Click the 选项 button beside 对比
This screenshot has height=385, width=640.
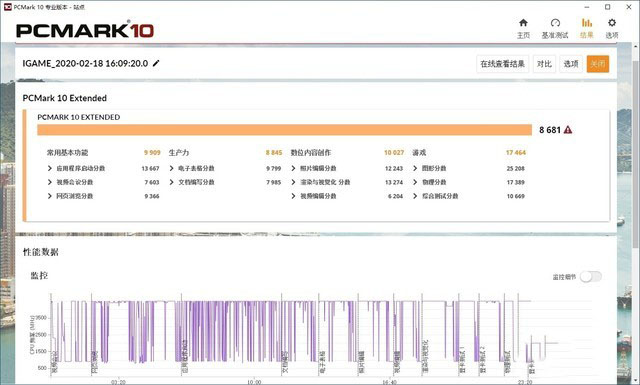tap(571, 64)
